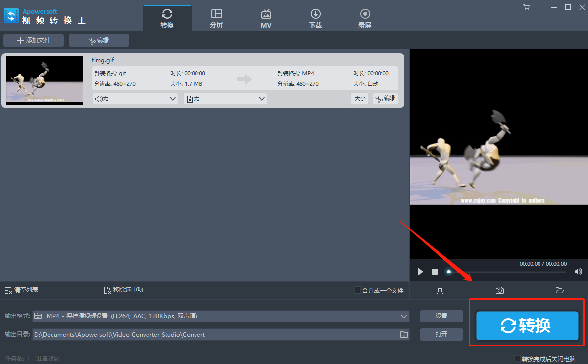Enable merge into one file checkbox
Viewport: 588px width, 364px height.
point(357,290)
